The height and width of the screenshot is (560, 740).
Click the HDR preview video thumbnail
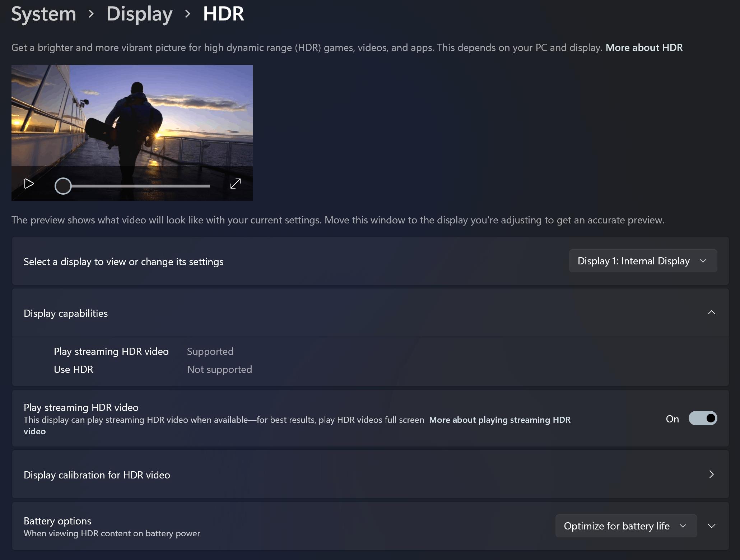[132, 115]
